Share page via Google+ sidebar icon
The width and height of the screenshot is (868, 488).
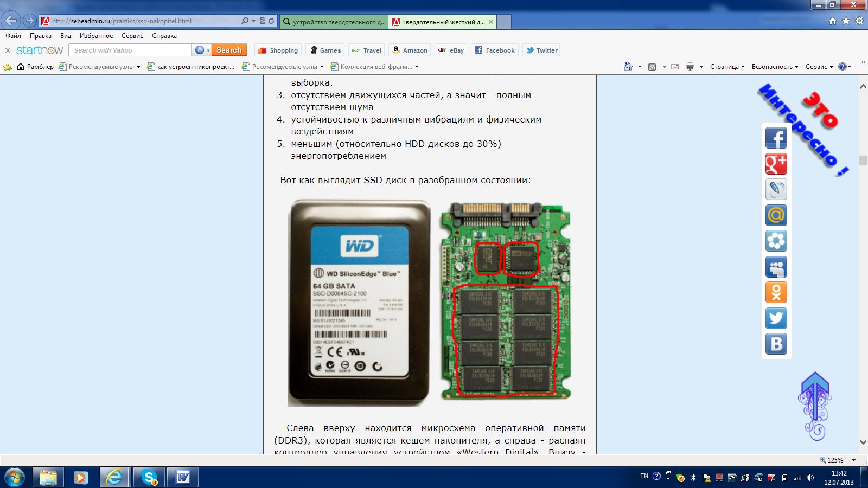[776, 164]
